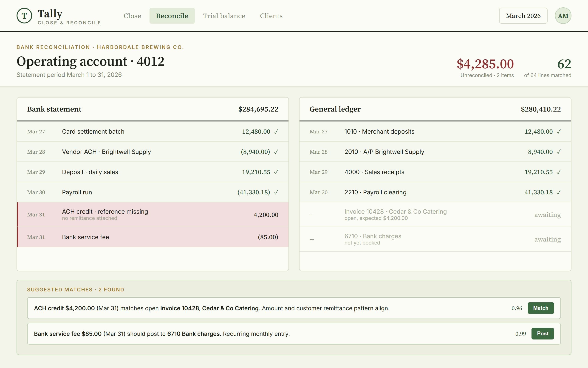Viewport: 588px width, 368px height.
Task: Select the 6710 Bank charges ledger row
Action: [x=435, y=239]
